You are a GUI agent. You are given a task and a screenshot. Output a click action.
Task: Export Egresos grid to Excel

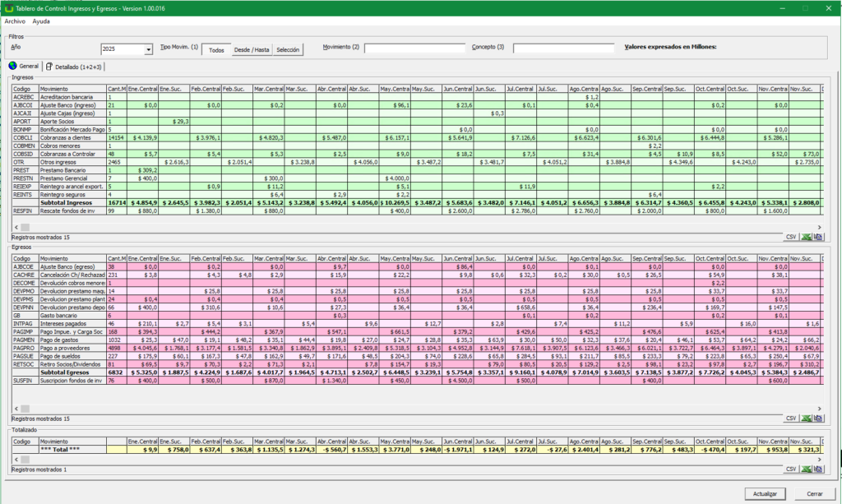(806, 418)
